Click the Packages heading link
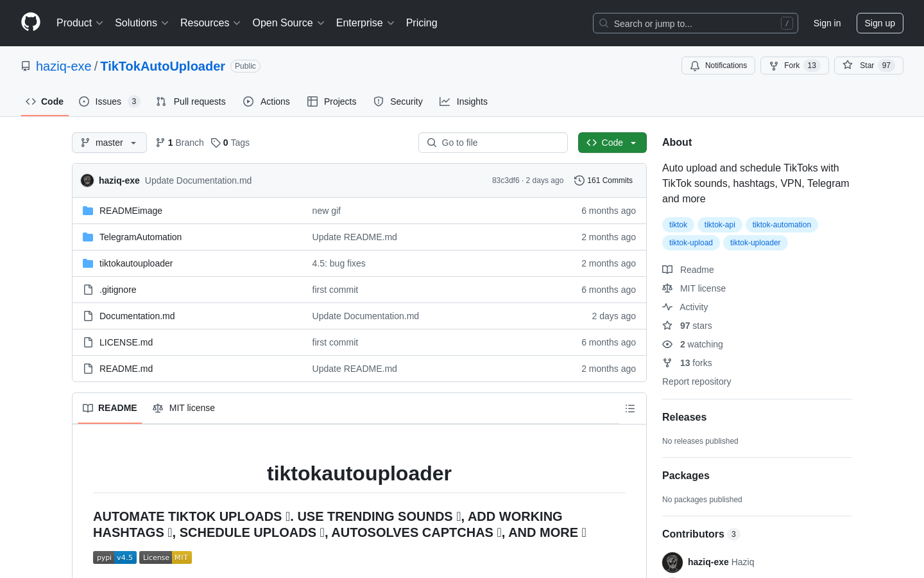The height and width of the screenshot is (578, 924). point(686,476)
